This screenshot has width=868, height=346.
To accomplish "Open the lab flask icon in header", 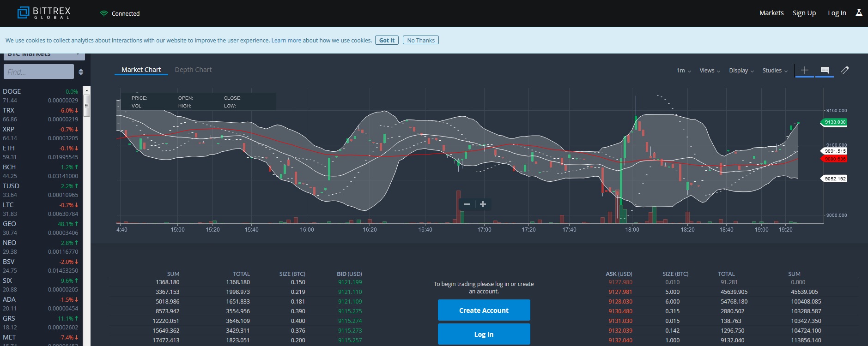I will (859, 13).
